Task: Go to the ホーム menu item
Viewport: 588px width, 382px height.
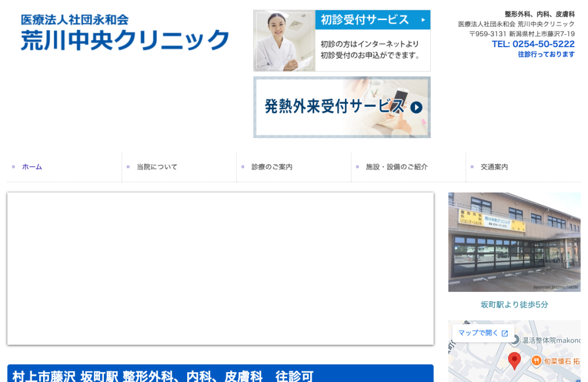Action: pyautogui.click(x=32, y=167)
